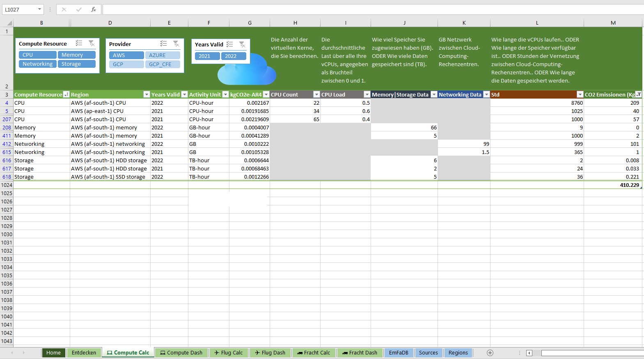The width and height of the screenshot is (644, 359).
Task: Open the Std column filter dropdown
Action: tap(580, 94)
